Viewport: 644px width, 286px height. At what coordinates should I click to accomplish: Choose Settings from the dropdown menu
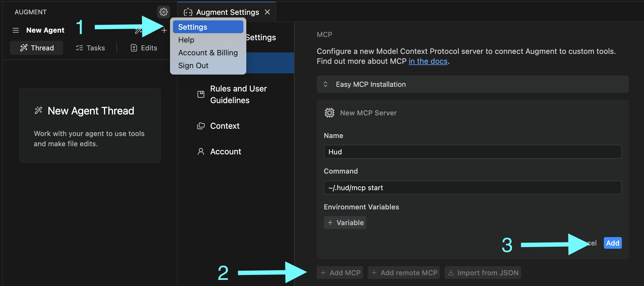pos(208,27)
